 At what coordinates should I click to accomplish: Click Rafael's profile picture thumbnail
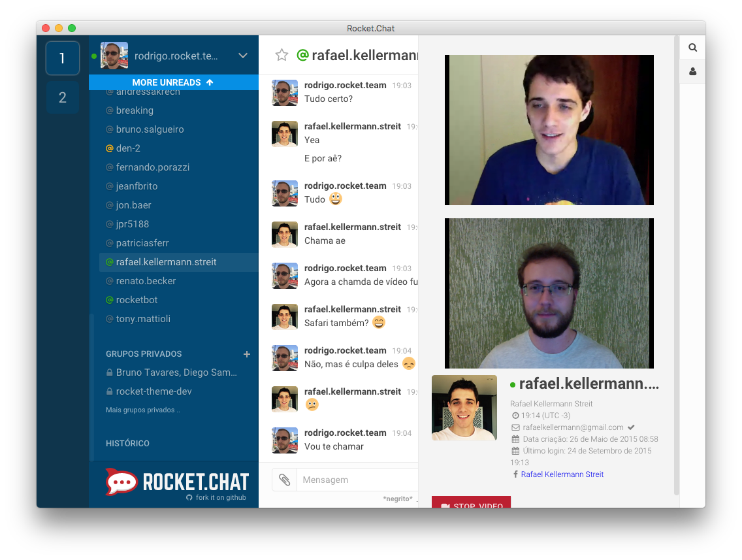click(464, 408)
